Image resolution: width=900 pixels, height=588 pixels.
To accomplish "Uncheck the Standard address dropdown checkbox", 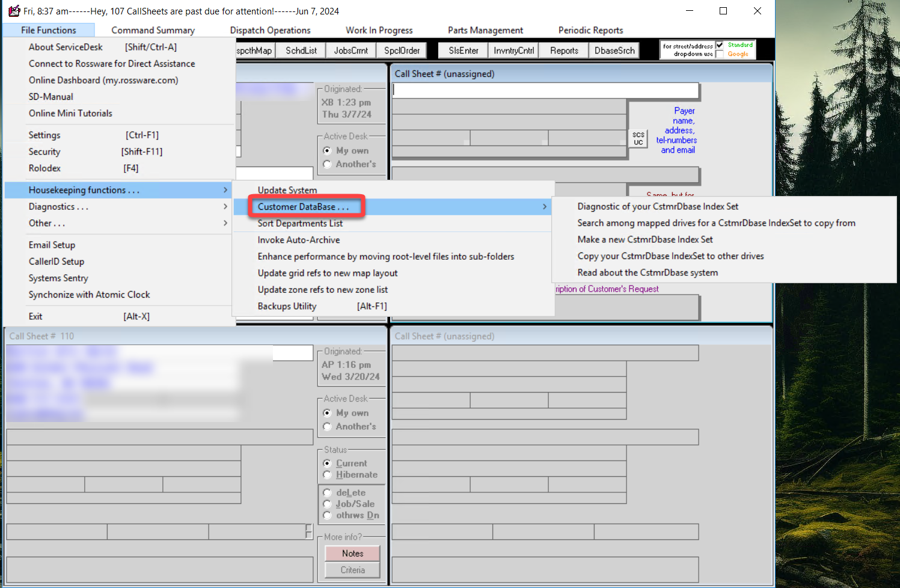I will [x=720, y=45].
